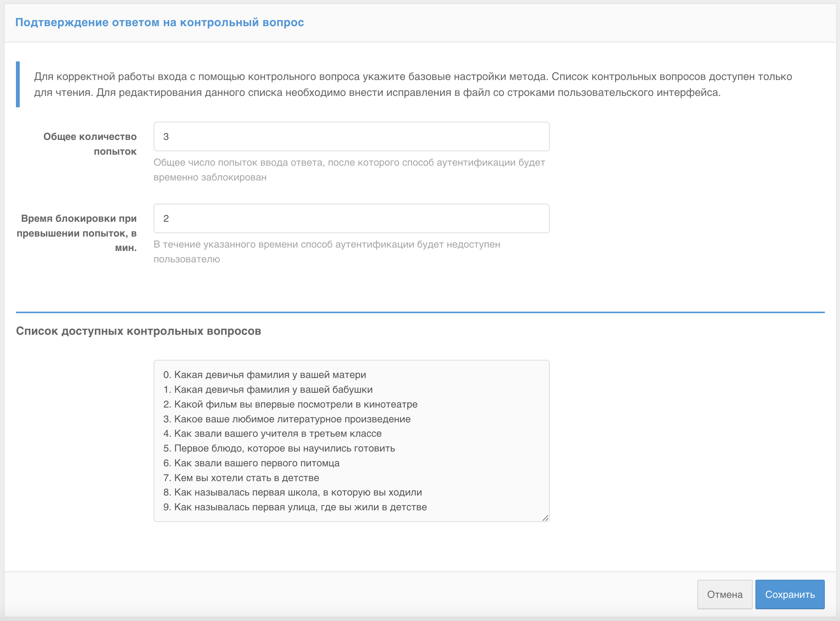This screenshot has height=621, width=840.
Task: Click question 8 about first school name
Action: tap(293, 492)
